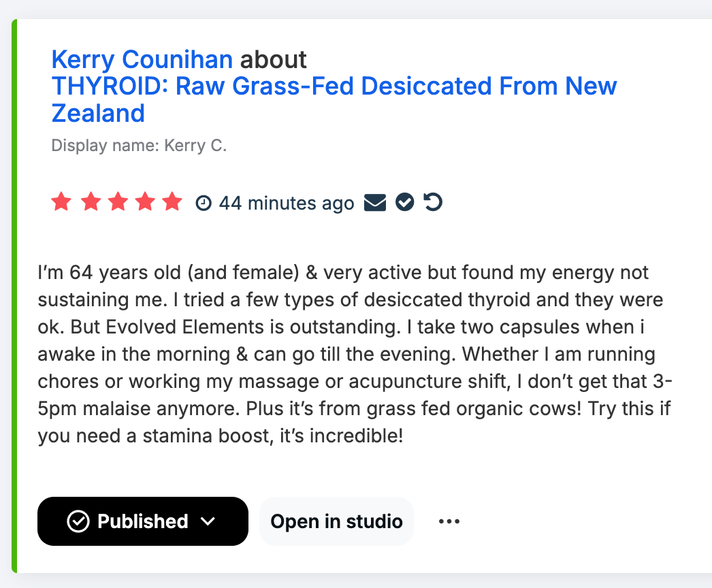Open the Kerry Counihan reviewer link
The image size is (712, 588).
(141, 60)
